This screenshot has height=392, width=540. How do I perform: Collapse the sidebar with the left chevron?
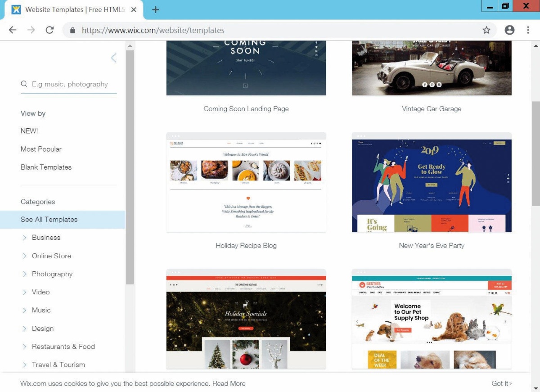(x=114, y=58)
